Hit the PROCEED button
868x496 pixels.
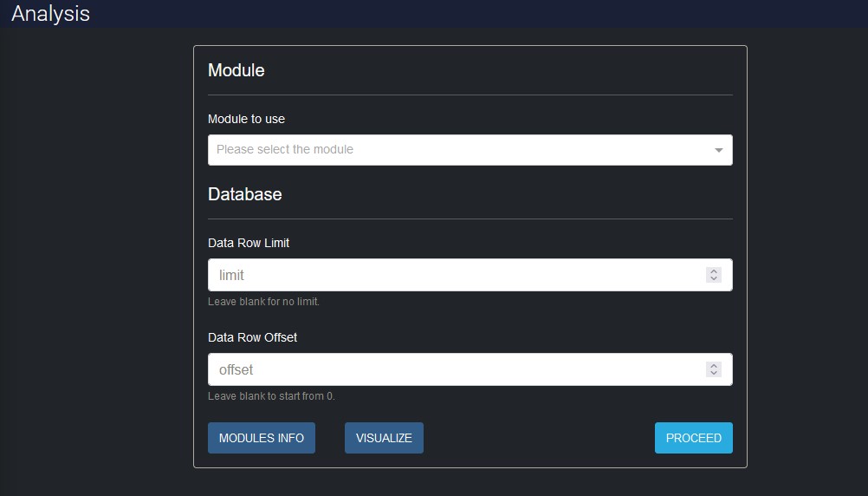[693, 438]
